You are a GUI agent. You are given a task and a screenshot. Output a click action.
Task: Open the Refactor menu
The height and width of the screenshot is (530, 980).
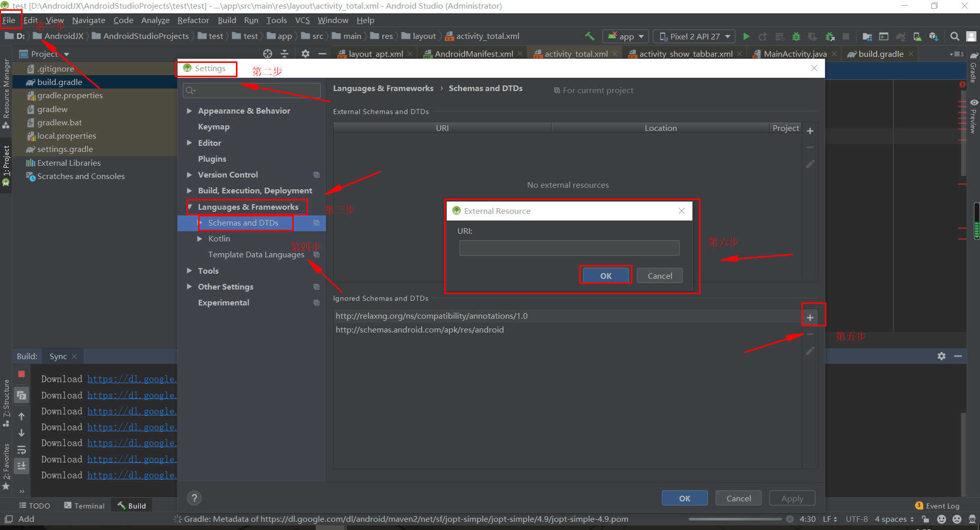click(x=193, y=20)
